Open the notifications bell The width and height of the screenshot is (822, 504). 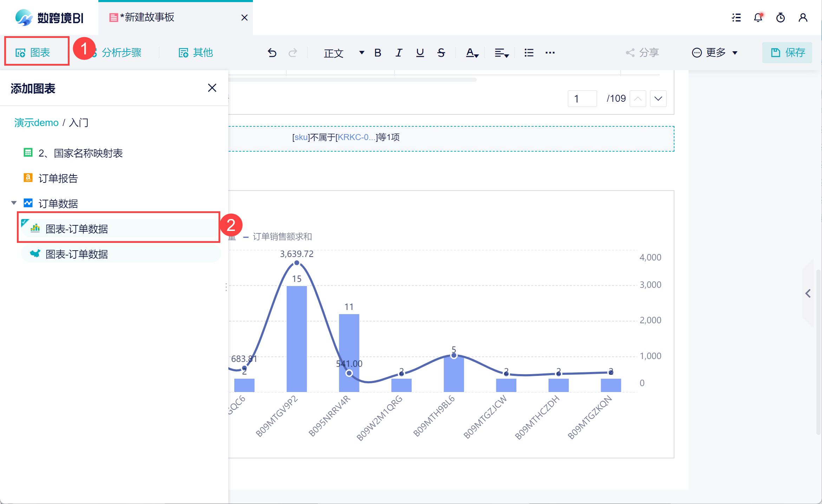758,18
